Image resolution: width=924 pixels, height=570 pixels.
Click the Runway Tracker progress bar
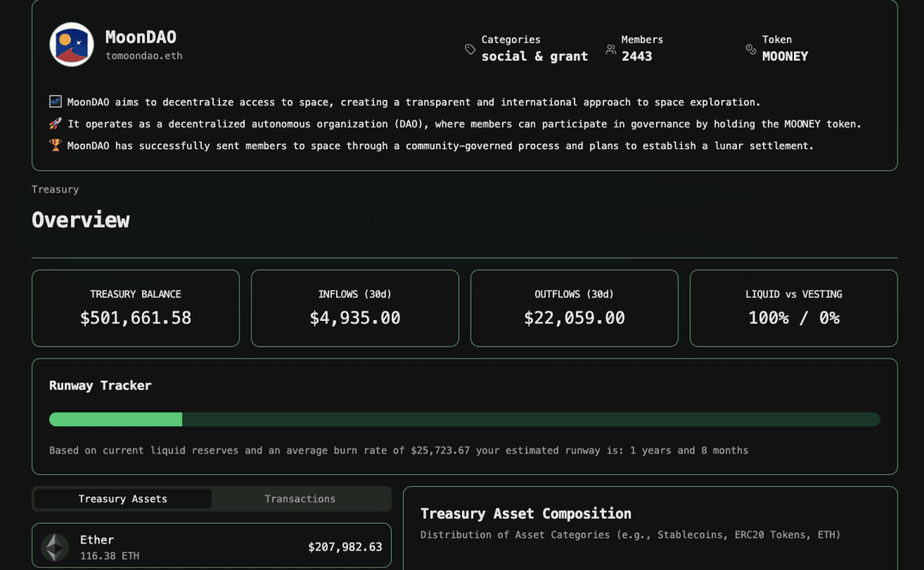point(465,419)
